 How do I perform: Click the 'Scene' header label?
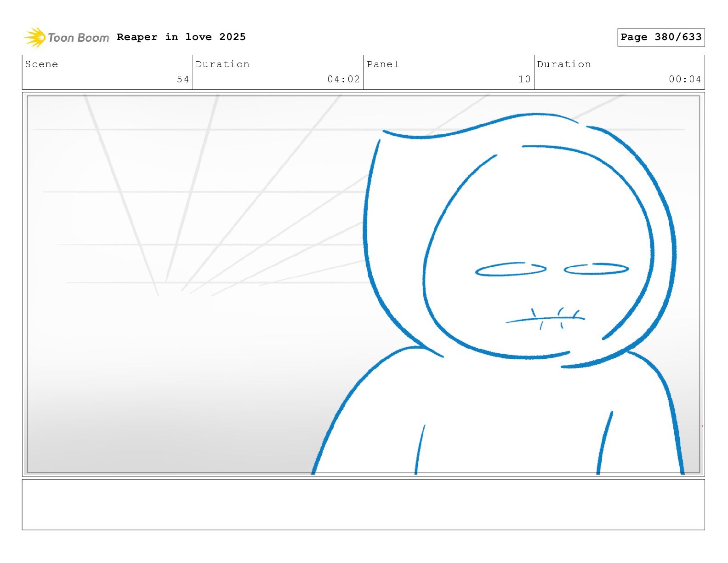[42, 64]
